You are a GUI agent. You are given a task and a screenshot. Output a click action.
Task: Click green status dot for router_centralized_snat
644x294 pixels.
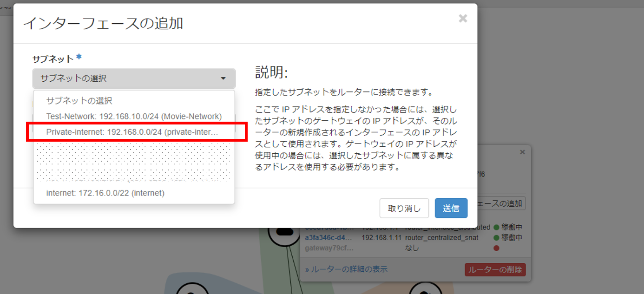(x=496, y=238)
